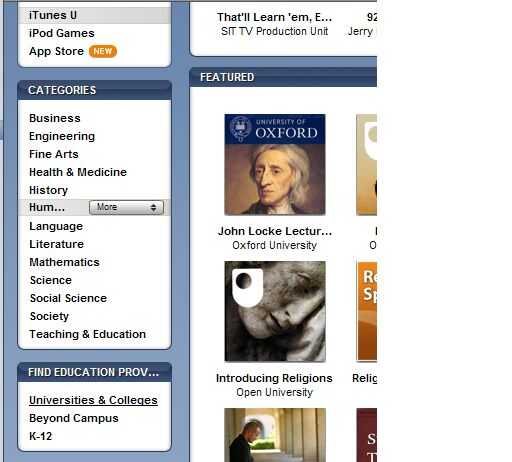
Task: Open the dark red partially visible cover
Action: tap(367, 435)
